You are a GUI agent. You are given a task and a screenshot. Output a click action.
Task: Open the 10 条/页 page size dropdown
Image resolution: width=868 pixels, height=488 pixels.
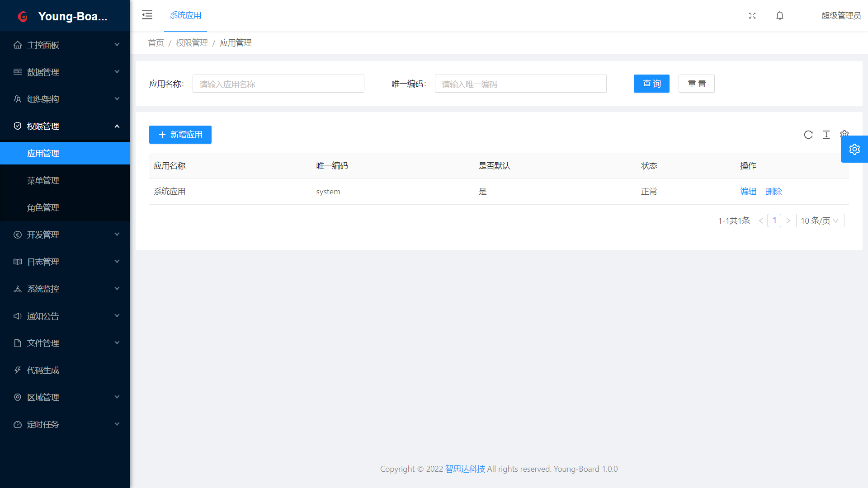click(820, 221)
